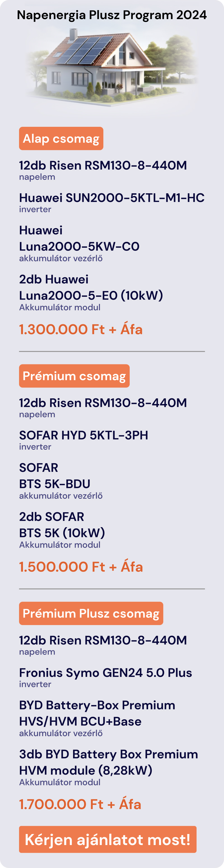Click Fronius Symo GEN24 5.0 Plus text
This screenshot has height=868, width=224.
pyautogui.click(x=106, y=672)
